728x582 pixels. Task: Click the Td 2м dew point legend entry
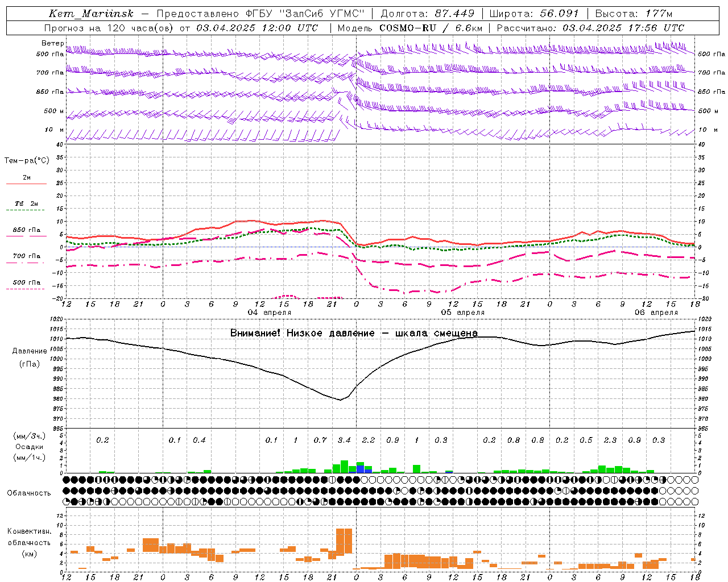point(26,203)
